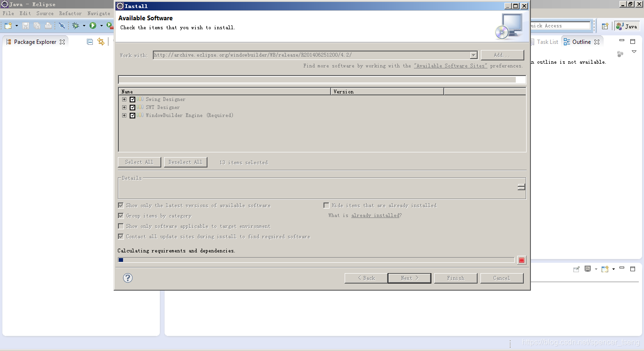Image resolution: width=644 pixels, height=351 pixels.
Task: Click the Details section toggle icon
Action: pyautogui.click(x=521, y=187)
